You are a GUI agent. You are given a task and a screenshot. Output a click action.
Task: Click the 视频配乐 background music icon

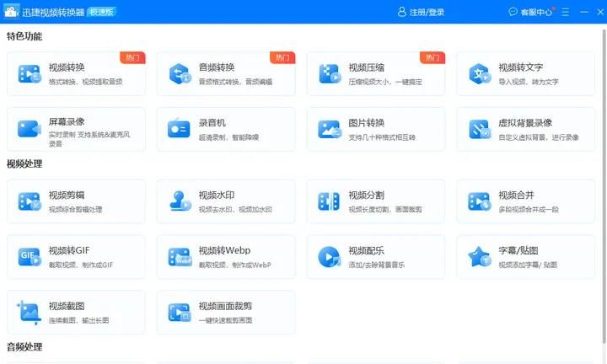(330, 256)
